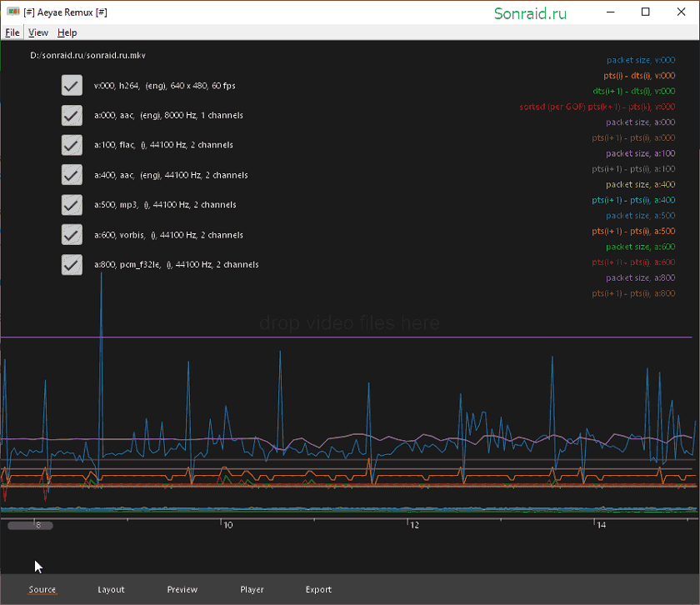The height and width of the screenshot is (605, 700).
Task: Uncheck the a:500 mp3 track
Action: [x=72, y=205]
